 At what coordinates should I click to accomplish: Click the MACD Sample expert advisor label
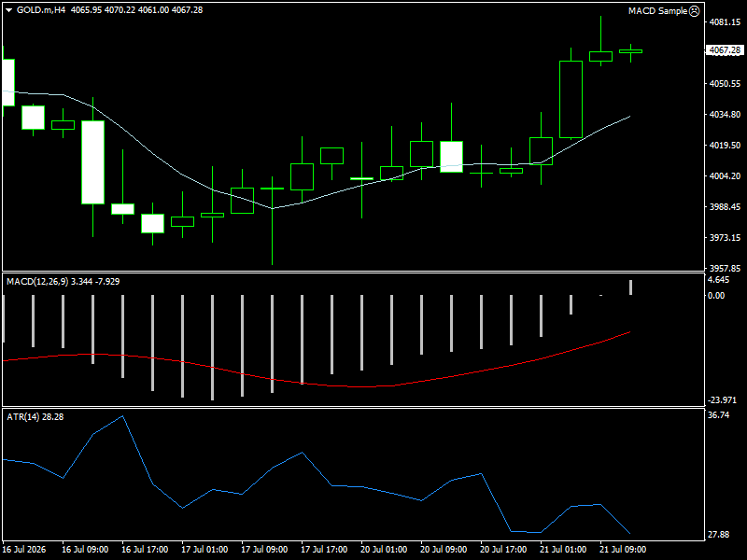pyautogui.click(x=657, y=10)
